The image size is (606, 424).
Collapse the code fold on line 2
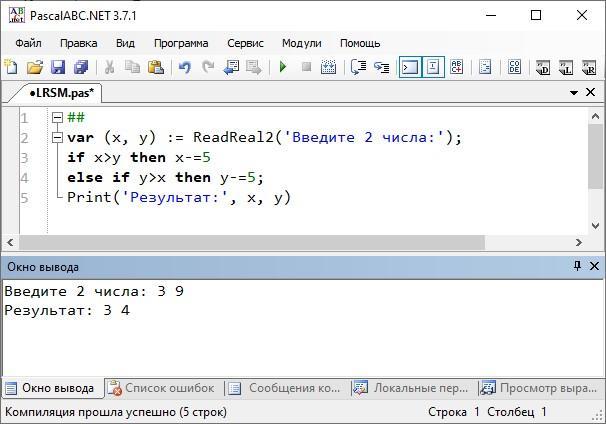click(57, 137)
